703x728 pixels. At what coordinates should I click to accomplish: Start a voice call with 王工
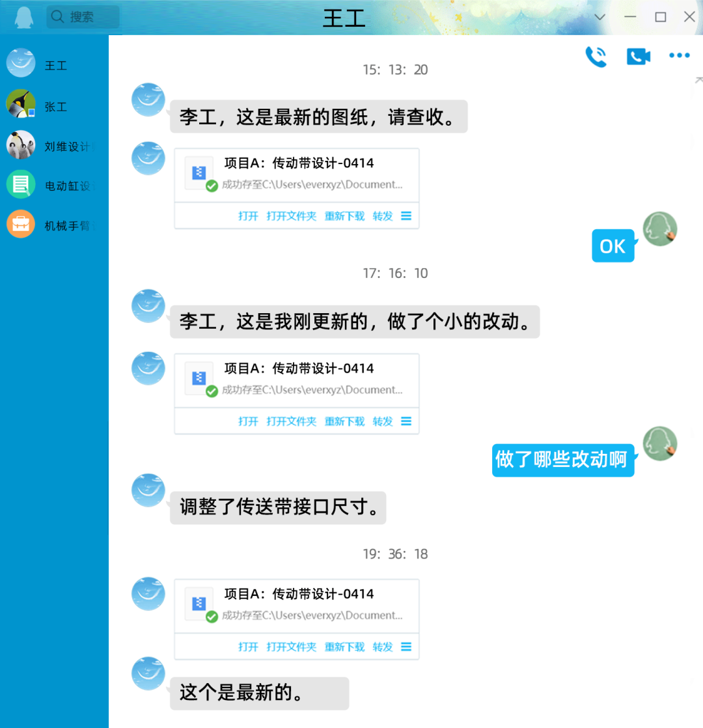click(596, 57)
